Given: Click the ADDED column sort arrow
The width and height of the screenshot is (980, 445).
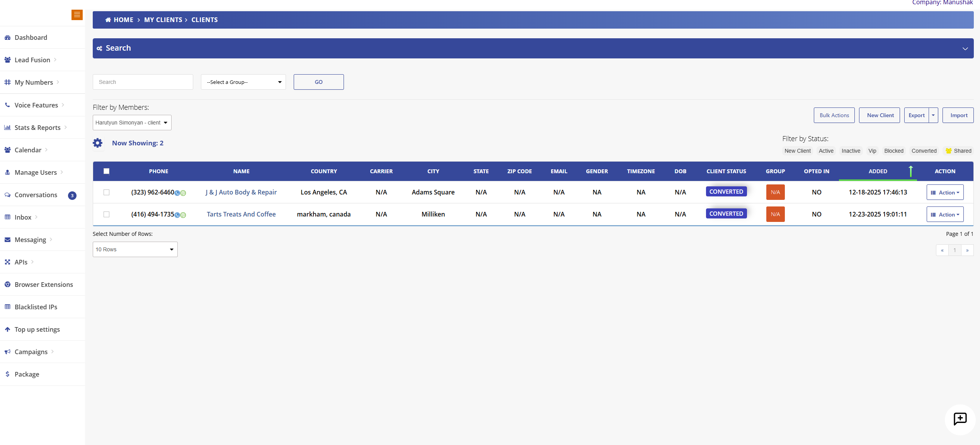Looking at the screenshot, I should [x=910, y=171].
